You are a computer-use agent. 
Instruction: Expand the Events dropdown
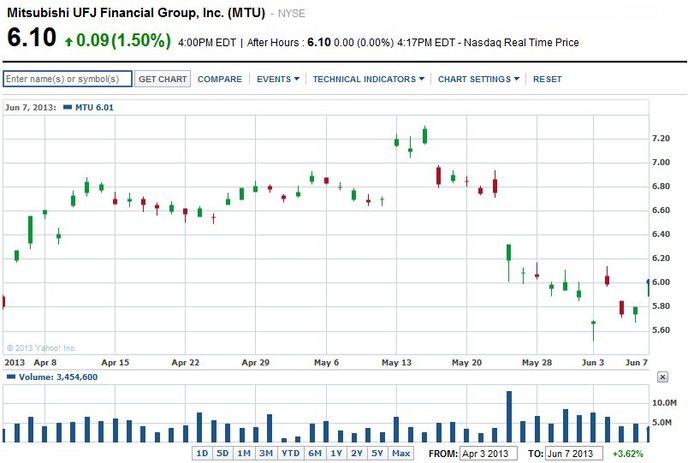click(278, 79)
